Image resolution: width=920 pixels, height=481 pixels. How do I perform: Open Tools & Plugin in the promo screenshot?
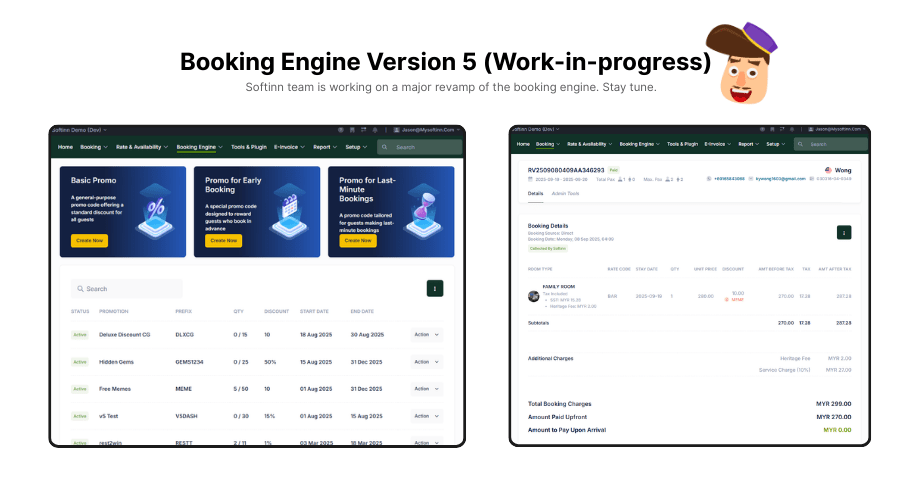[249, 147]
